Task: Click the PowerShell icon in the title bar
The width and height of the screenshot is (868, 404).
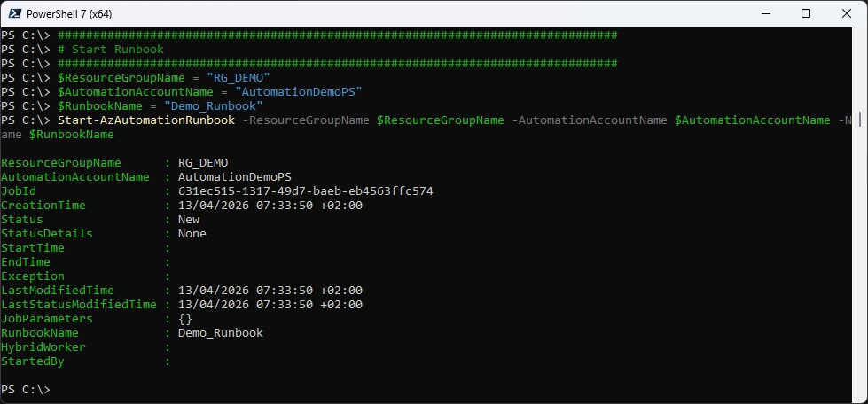Action: (x=14, y=14)
